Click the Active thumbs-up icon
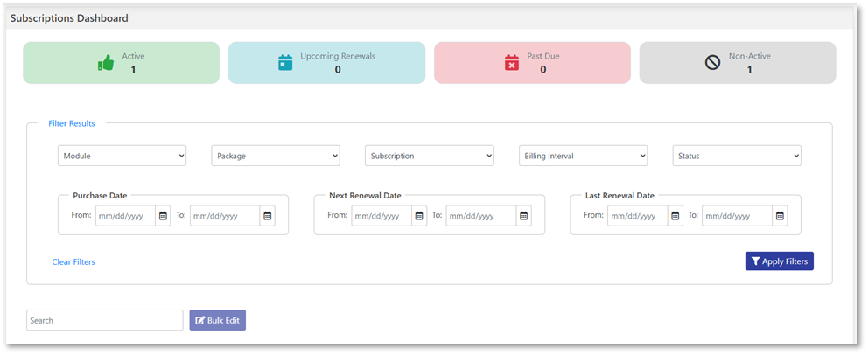 [106, 63]
